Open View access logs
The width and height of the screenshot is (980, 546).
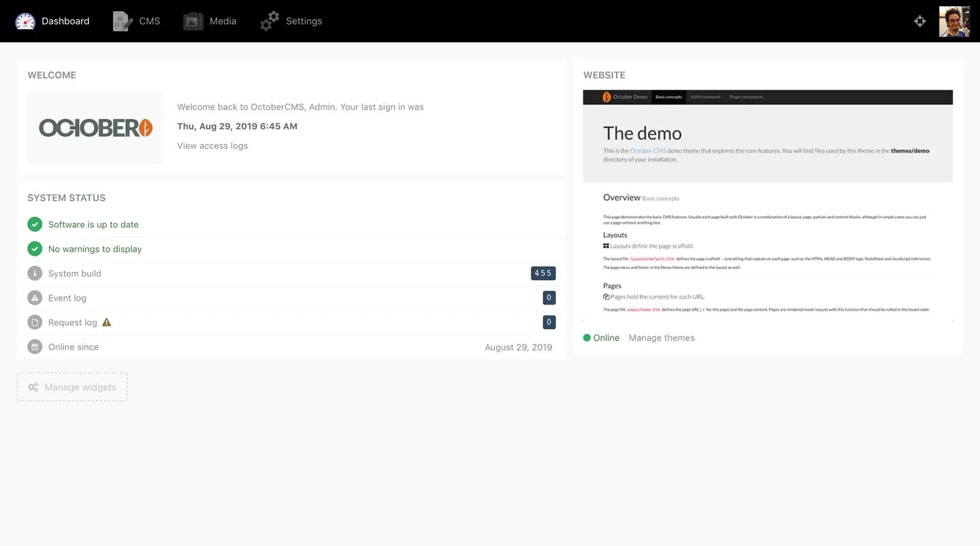click(x=212, y=145)
